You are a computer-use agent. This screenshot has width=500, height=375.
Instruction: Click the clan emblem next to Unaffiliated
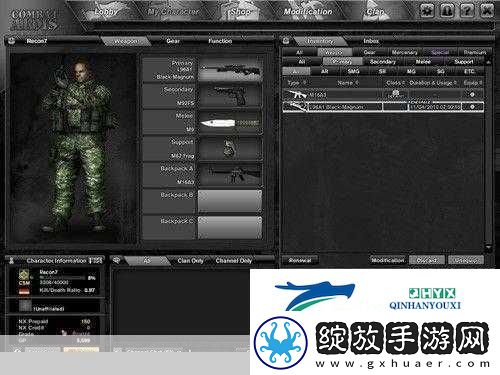25,306
